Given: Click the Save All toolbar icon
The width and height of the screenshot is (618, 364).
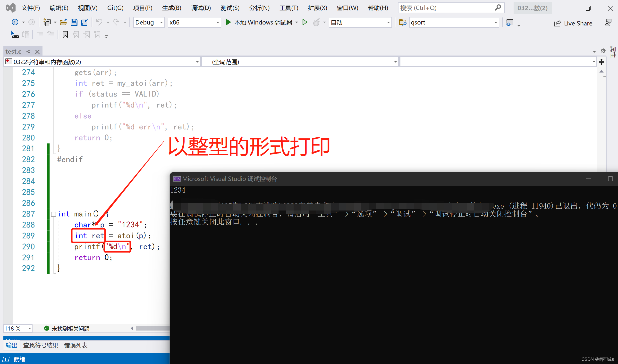Looking at the screenshot, I should click(x=85, y=23).
